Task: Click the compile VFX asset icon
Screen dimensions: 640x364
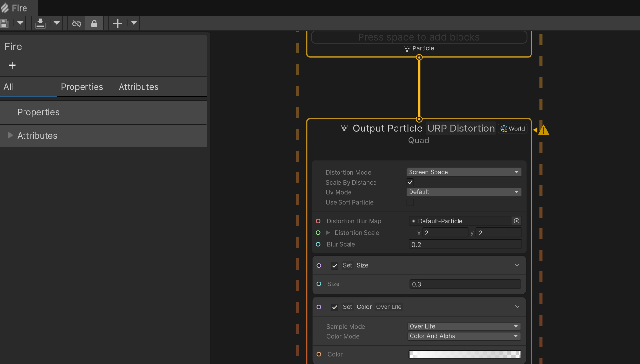Action: point(40,23)
